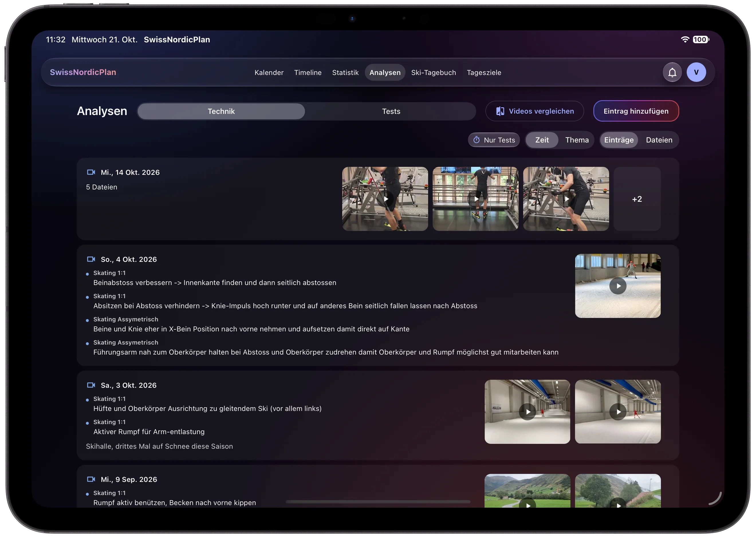Open the Ski-Tagebuch tab
Viewport: 756px width, 538px height.
click(434, 73)
